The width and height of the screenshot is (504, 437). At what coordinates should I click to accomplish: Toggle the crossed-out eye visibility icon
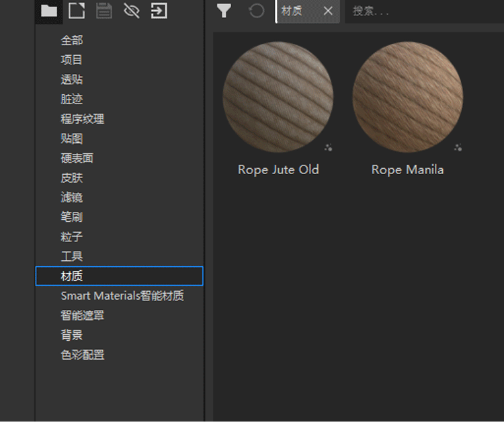pos(132,11)
